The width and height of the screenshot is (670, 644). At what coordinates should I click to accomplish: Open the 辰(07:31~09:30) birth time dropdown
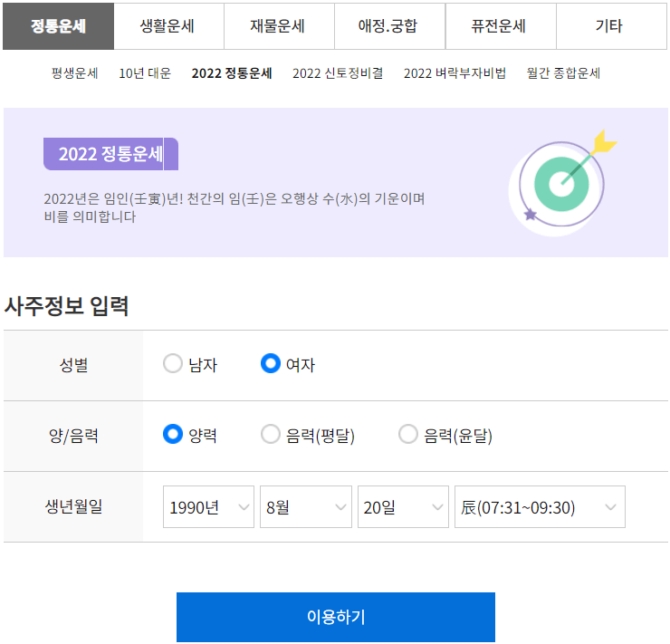(540, 507)
